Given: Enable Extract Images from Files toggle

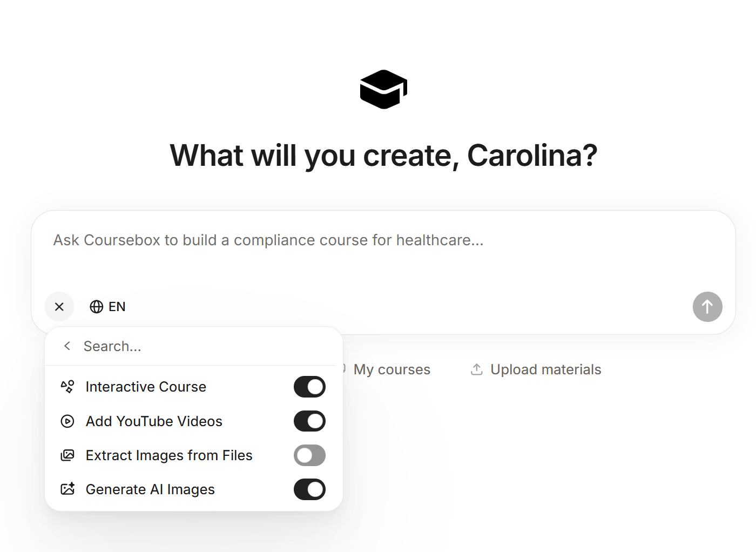Looking at the screenshot, I should pos(309,455).
